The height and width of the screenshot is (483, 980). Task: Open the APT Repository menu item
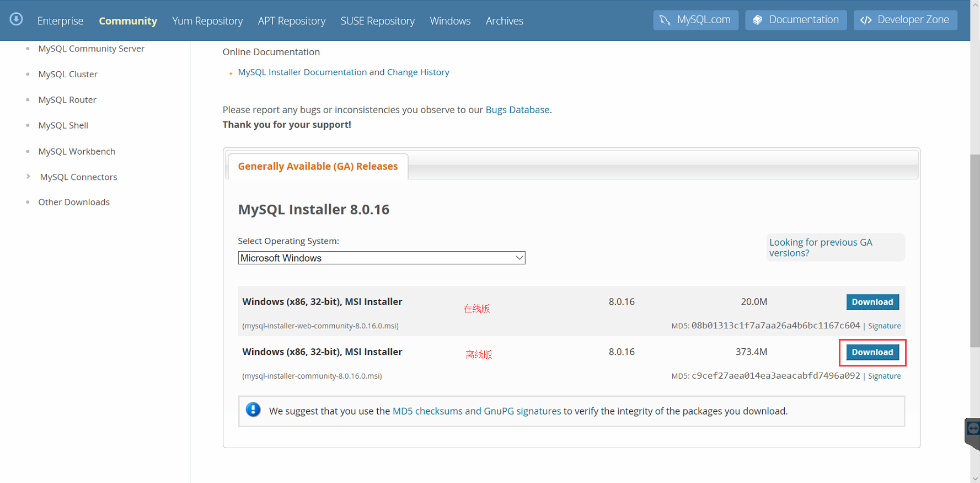[292, 20]
